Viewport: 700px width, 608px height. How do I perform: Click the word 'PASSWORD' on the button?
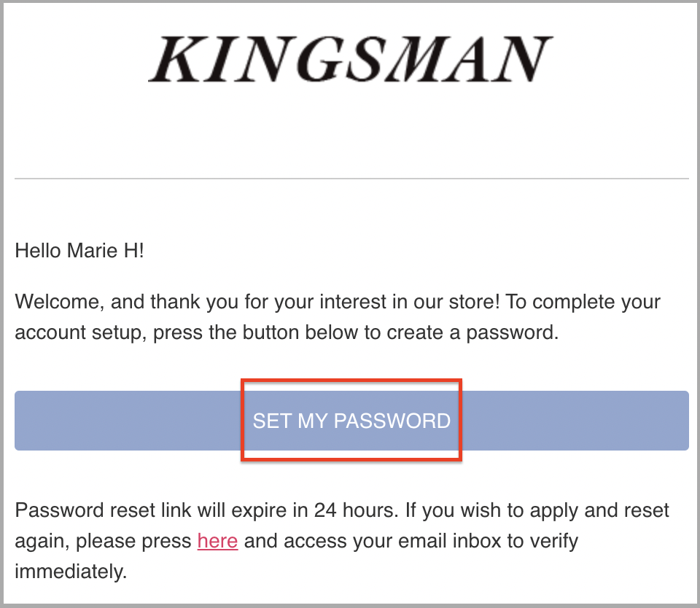[x=392, y=421]
